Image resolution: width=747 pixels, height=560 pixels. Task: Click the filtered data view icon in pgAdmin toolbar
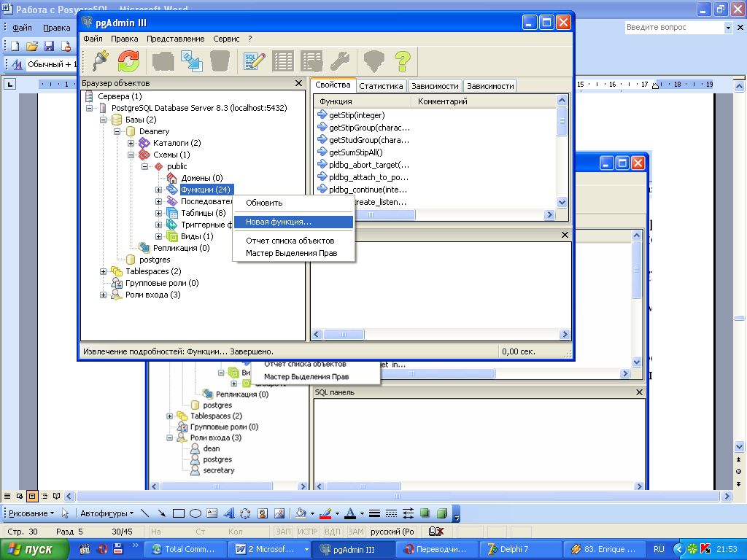[312, 61]
